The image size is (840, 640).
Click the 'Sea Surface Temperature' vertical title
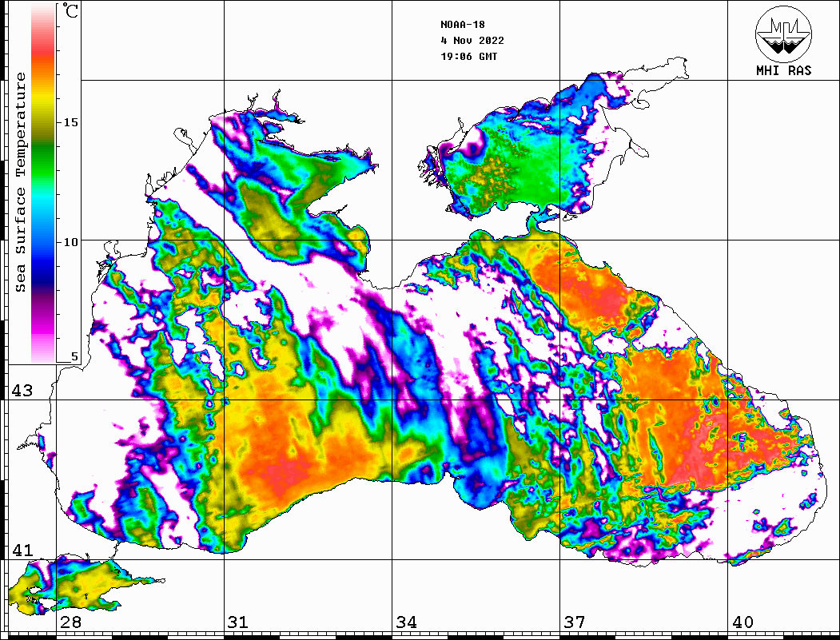[20, 183]
